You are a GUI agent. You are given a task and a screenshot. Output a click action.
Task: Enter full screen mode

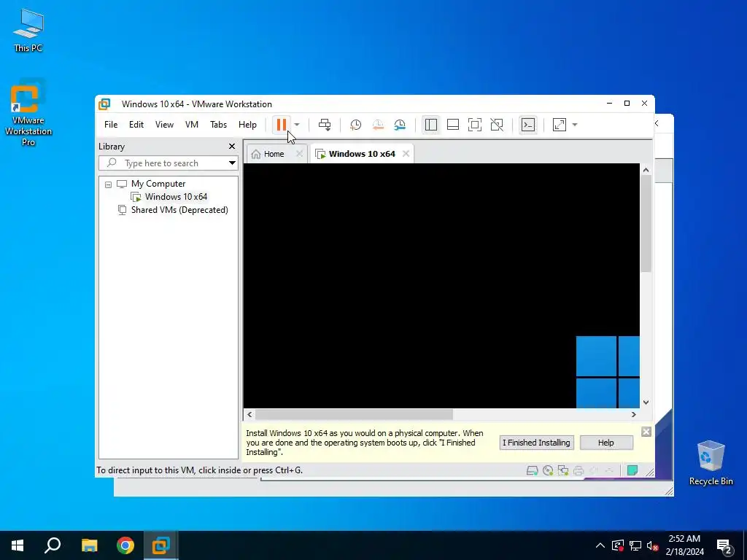[x=475, y=125]
